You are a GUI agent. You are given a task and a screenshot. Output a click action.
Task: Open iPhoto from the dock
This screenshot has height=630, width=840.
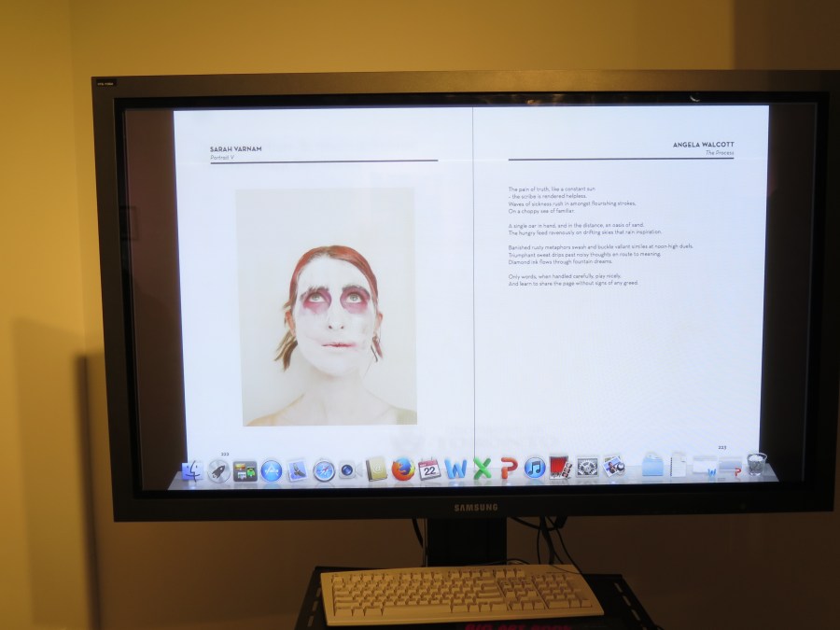pyautogui.click(x=613, y=466)
